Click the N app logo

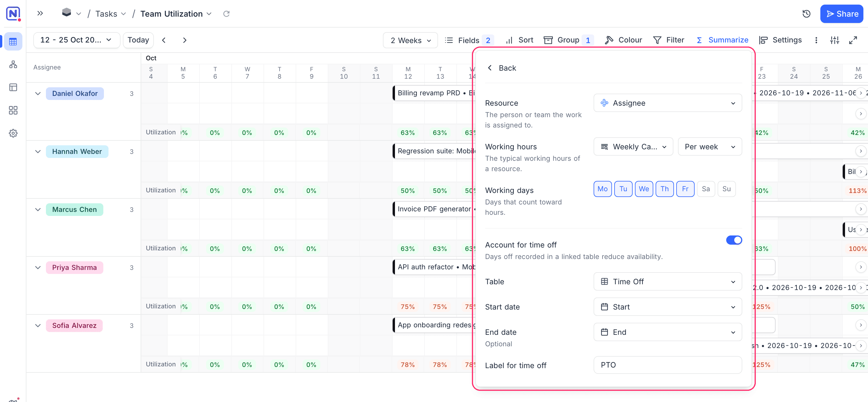pos(13,13)
